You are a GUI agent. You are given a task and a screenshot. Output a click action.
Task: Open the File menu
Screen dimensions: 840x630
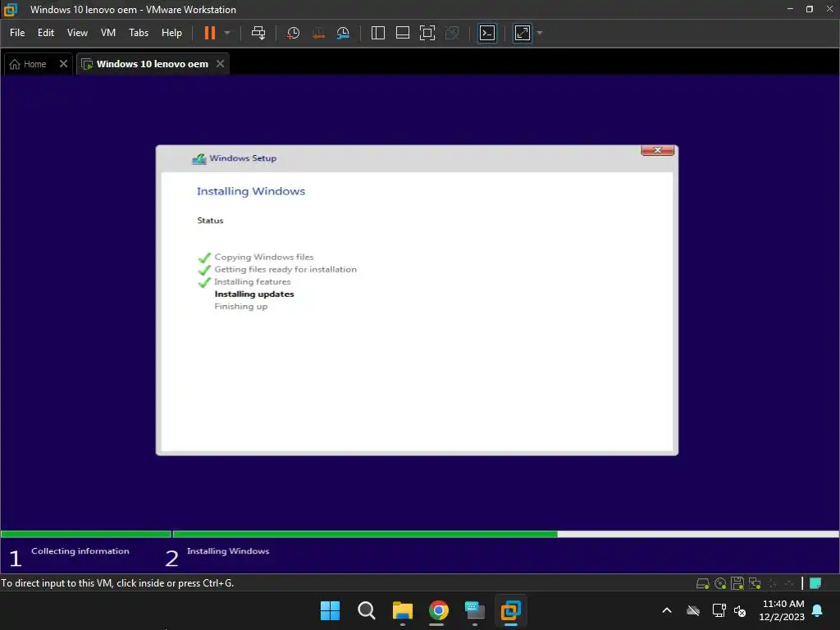(x=17, y=33)
